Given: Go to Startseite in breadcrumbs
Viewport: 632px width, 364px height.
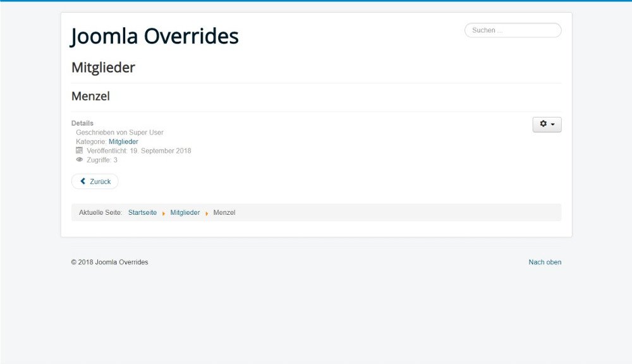Looking at the screenshot, I should click(142, 212).
